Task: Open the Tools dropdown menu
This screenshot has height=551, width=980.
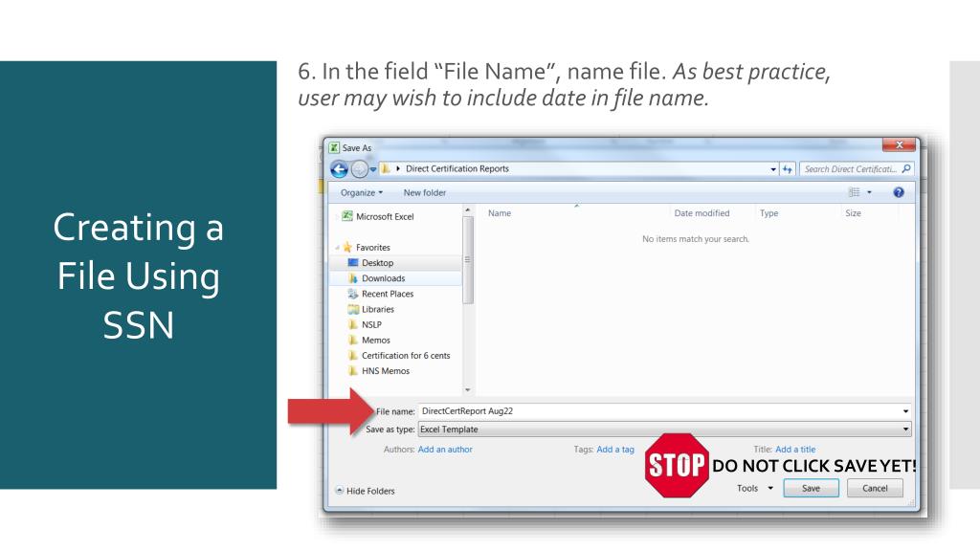Action: [754, 489]
